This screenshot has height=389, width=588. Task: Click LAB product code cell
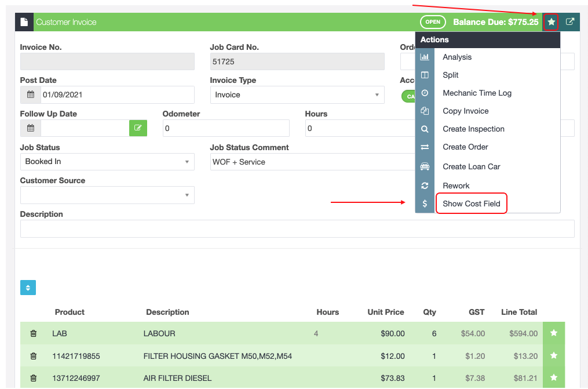click(60, 333)
